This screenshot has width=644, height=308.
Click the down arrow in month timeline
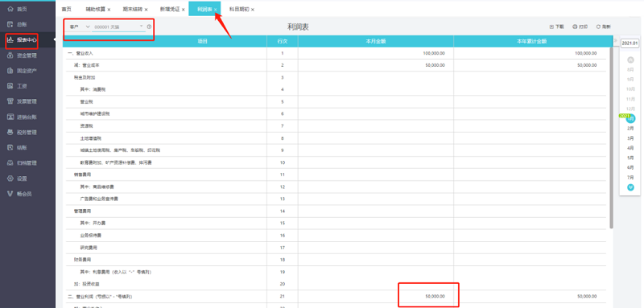click(x=630, y=187)
